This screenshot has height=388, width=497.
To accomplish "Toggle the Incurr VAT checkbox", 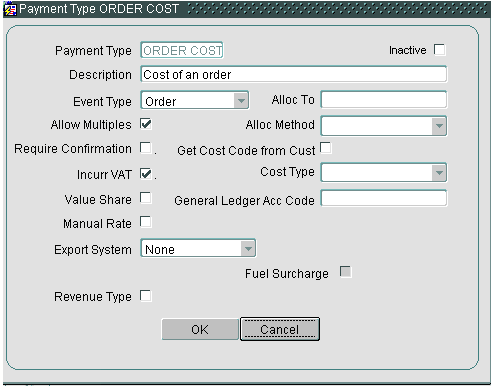I will tap(146, 174).
